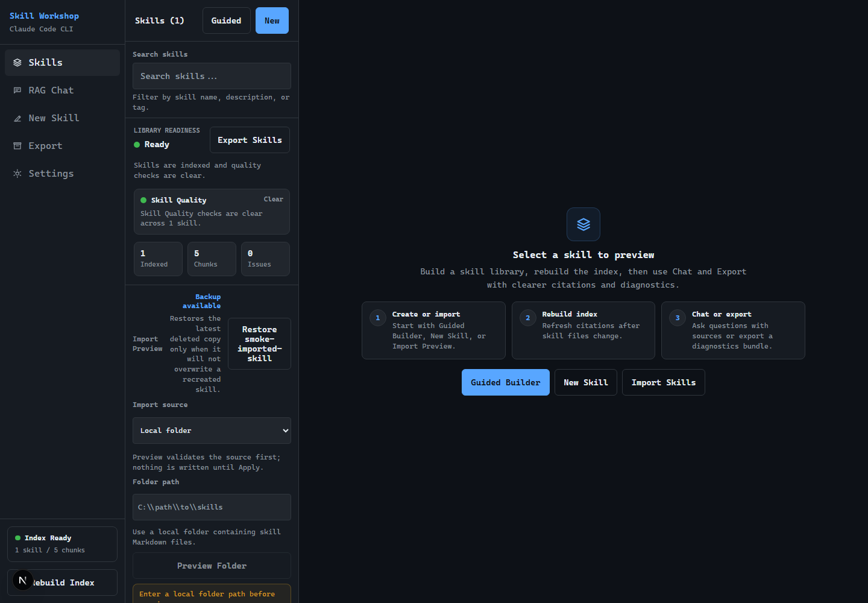Start the Guided Builder
Screen dimensions: 868x603
click(x=506, y=382)
